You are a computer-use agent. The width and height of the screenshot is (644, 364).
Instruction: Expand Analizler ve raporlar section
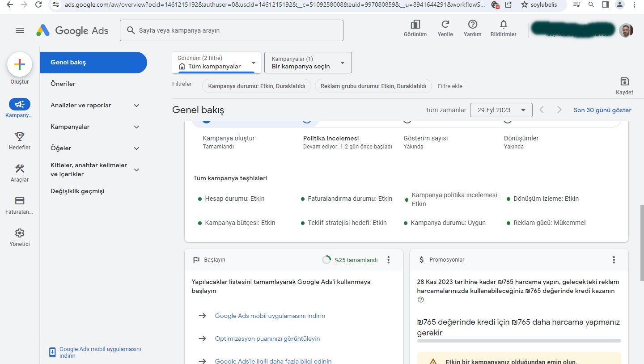pyautogui.click(x=137, y=106)
